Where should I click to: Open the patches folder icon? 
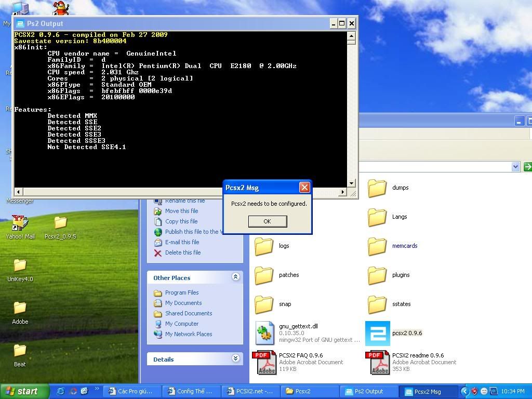click(264, 275)
